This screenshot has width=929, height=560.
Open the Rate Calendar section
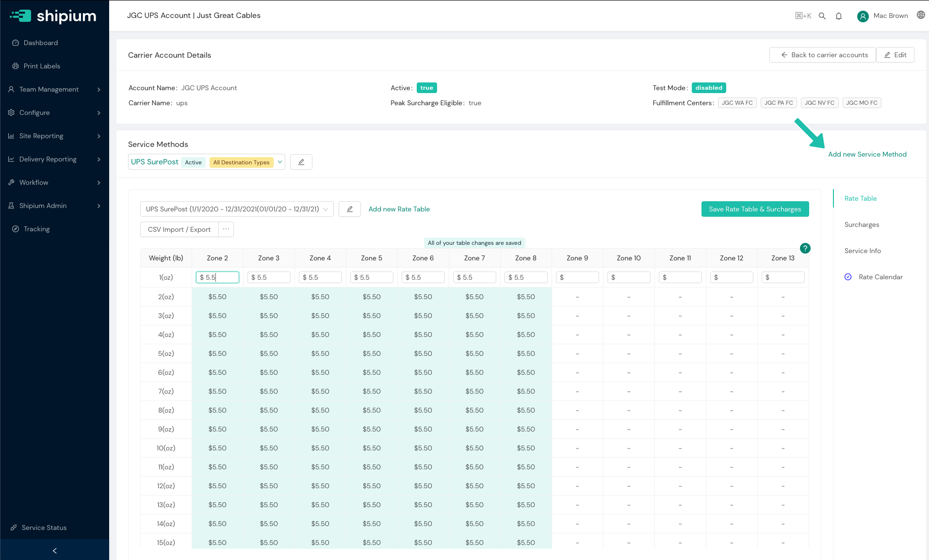pyautogui.click(x=880, y=277)
